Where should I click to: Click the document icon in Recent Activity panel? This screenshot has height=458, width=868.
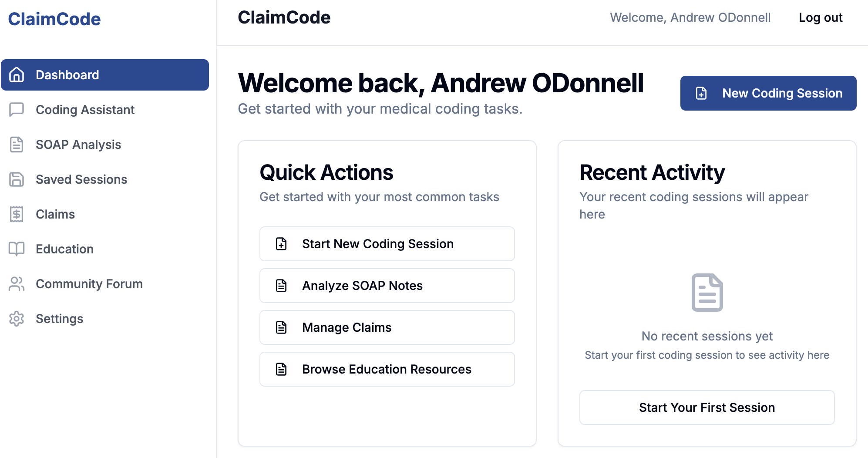[x=707, y=292]
